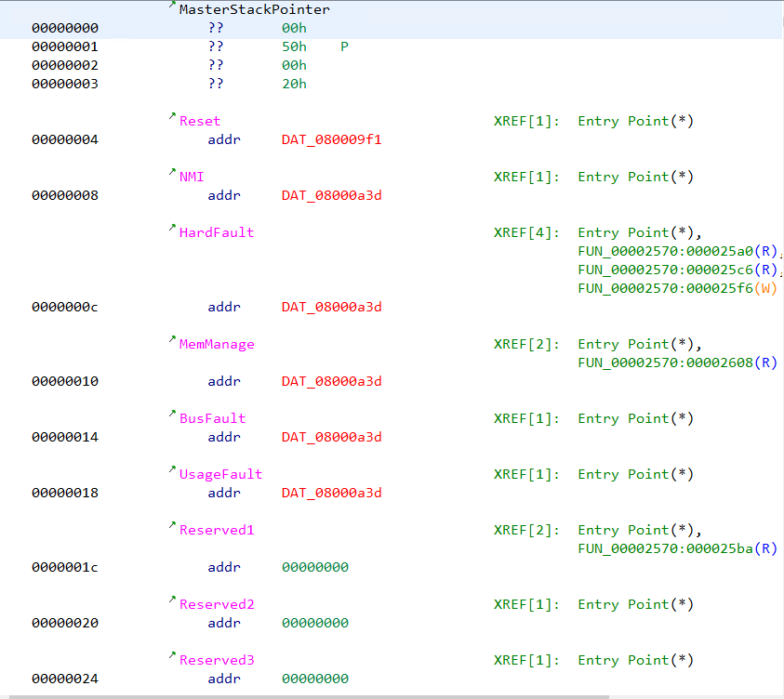The image size is (784, 699).
Task: Click the arrow icon next to Reserved1
Action: pyautogui.click(x=171, y=526)
